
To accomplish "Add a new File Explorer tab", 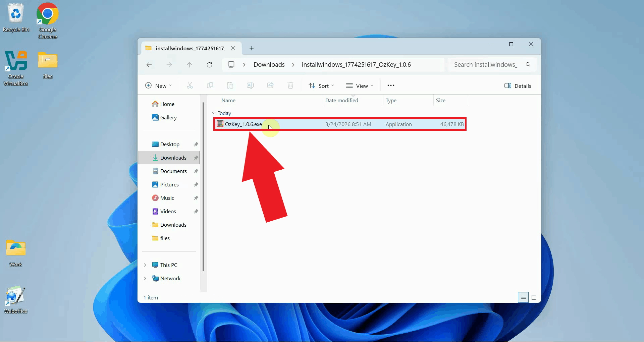I will coord(252,48).
